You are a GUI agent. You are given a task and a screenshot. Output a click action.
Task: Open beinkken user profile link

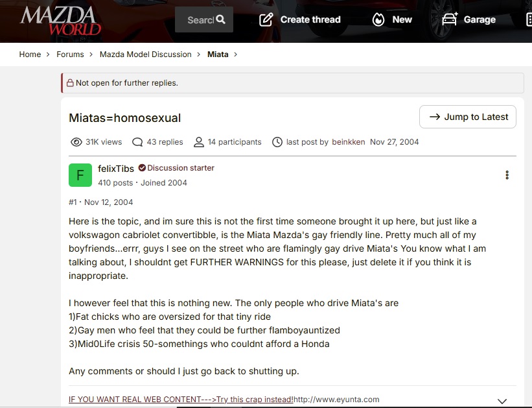click(349, 142)
